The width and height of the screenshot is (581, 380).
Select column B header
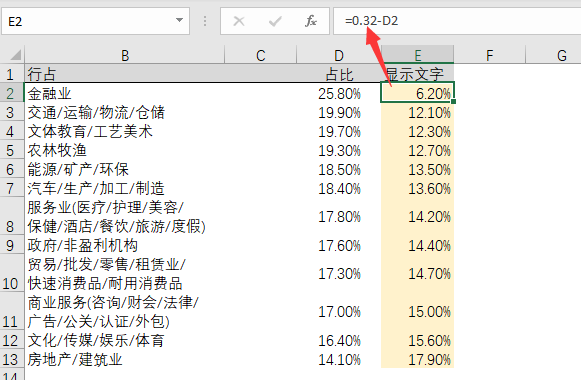(x=125, y=55)
